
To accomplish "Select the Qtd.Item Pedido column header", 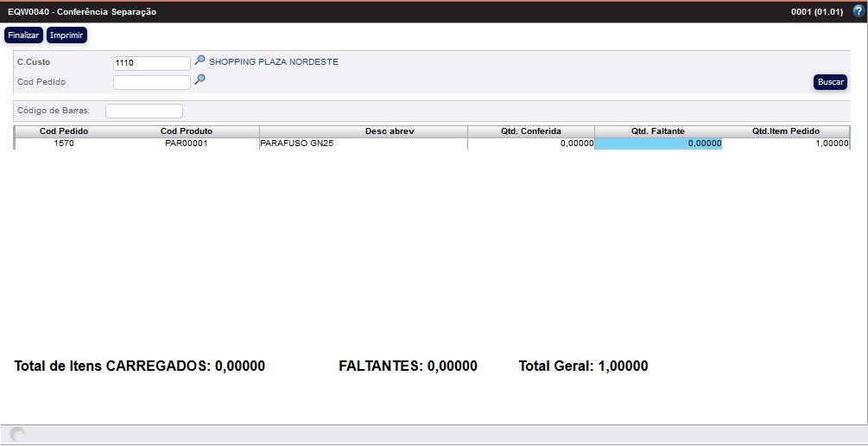I will coord(785,131).
